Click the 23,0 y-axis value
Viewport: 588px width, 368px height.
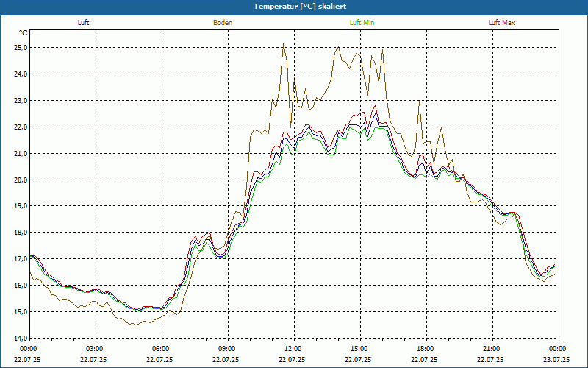coord(21,100)
